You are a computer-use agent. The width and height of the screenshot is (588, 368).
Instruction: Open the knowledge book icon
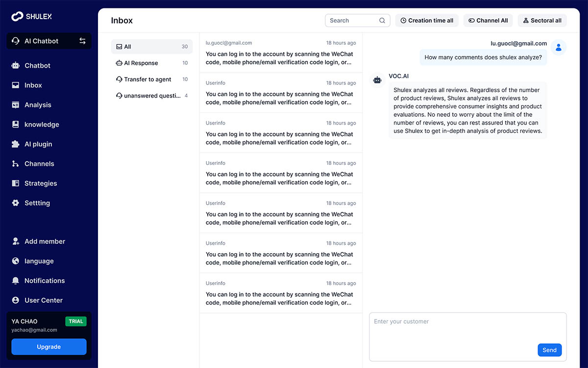click(16, 125)
